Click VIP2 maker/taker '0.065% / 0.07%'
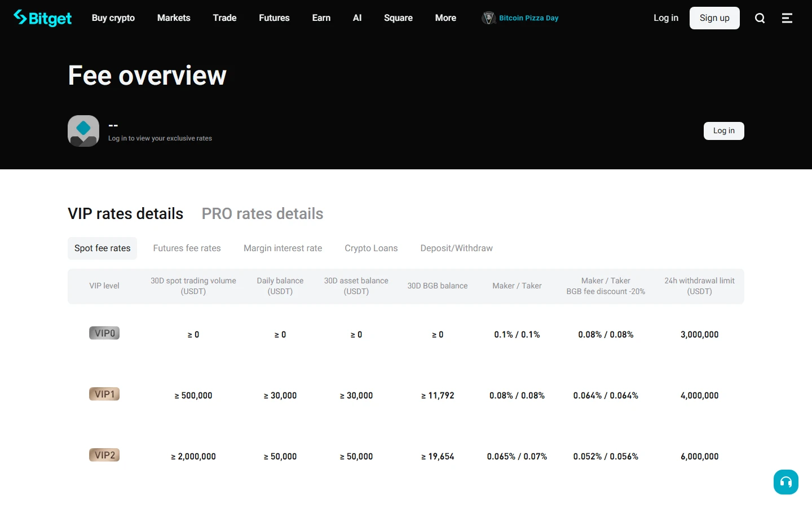Screen dimensions: 812x508 [x=517, y=457]
